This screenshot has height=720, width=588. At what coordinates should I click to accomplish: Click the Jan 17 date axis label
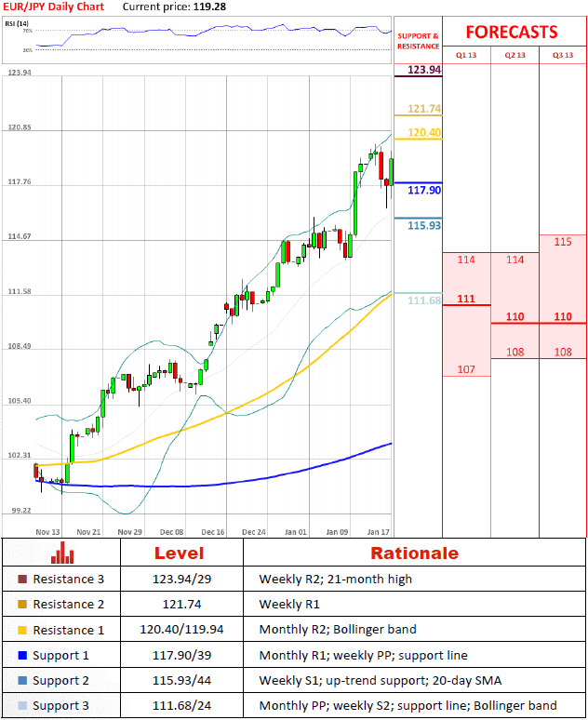click(379, 532)
